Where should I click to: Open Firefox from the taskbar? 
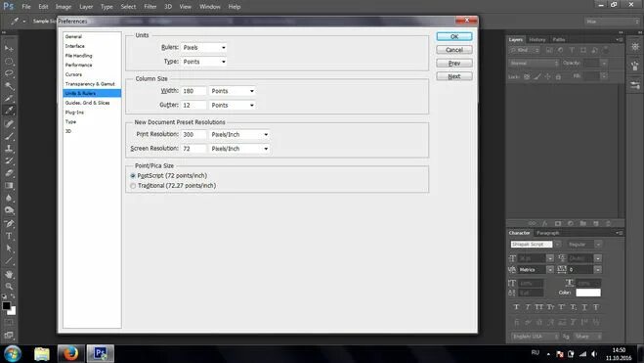(71, 353)
